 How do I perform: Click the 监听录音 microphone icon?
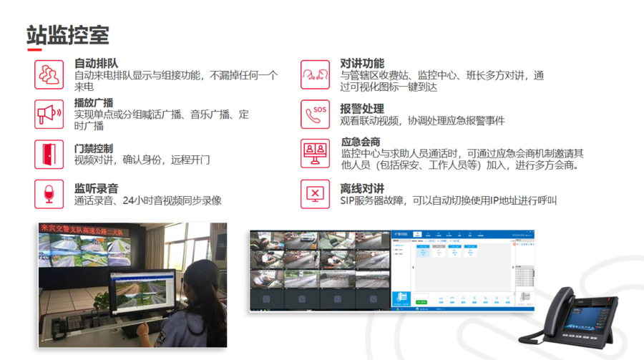coord(49,194)
